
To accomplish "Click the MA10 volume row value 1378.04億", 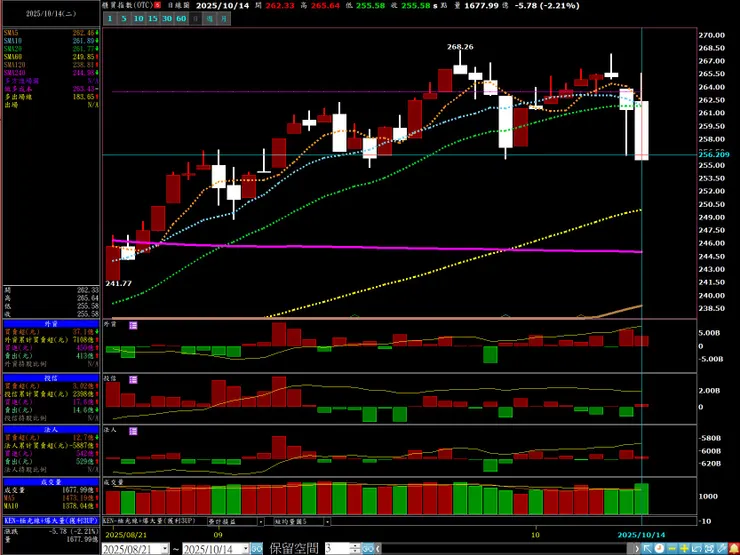I will (78, 505).
